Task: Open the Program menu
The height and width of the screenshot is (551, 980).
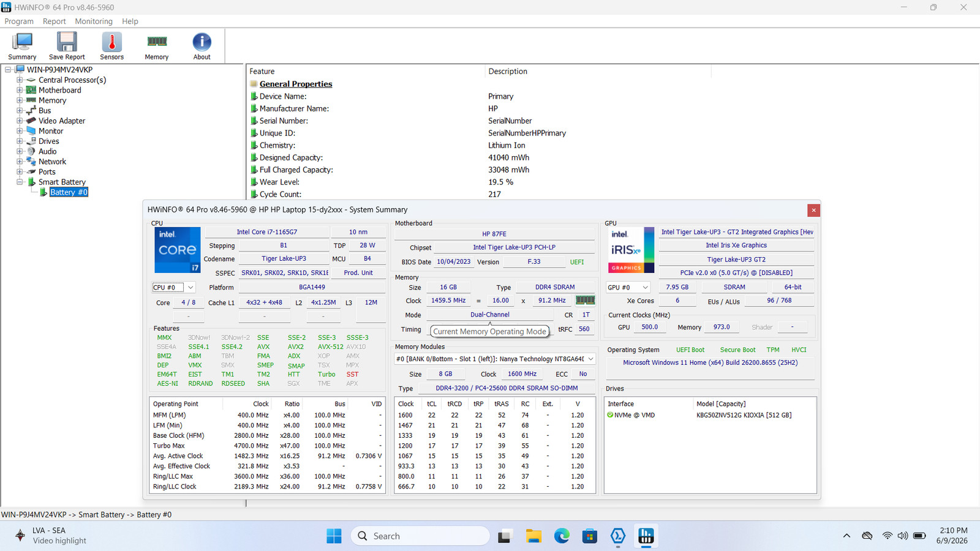Action: [19, 21]
